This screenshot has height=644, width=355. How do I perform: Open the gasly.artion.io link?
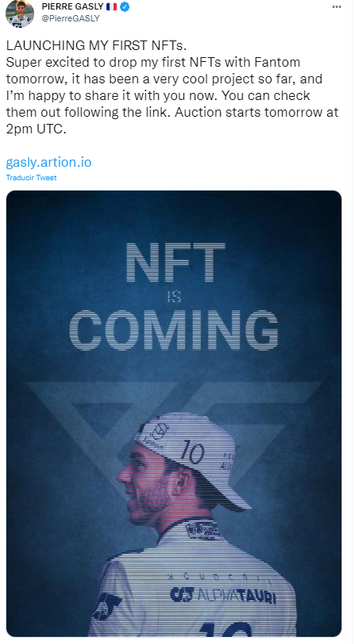[x=48, y=162]
